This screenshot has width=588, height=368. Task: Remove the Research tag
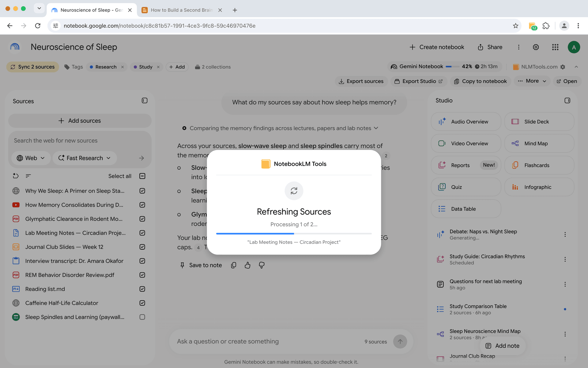(x=123, y=67)
